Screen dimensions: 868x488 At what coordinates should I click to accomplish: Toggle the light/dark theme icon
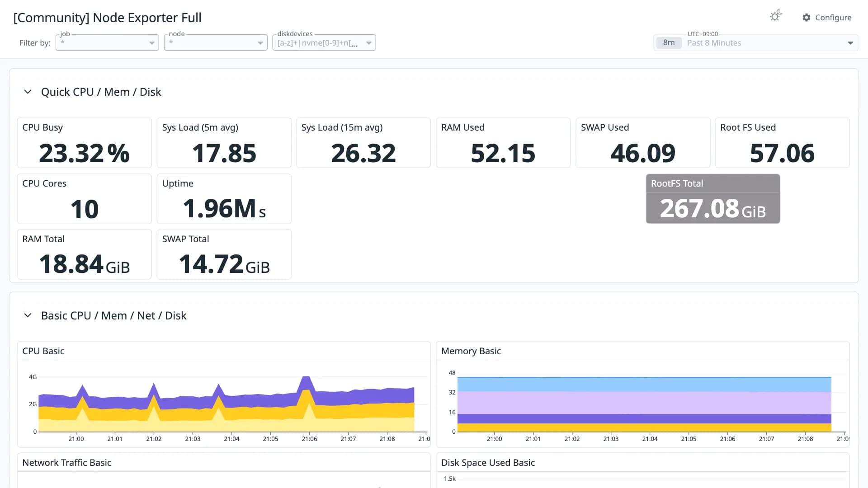tap(776, 16)
